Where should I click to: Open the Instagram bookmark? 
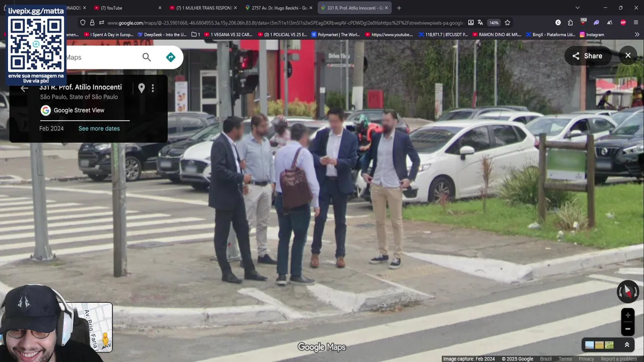pos(592,35)
